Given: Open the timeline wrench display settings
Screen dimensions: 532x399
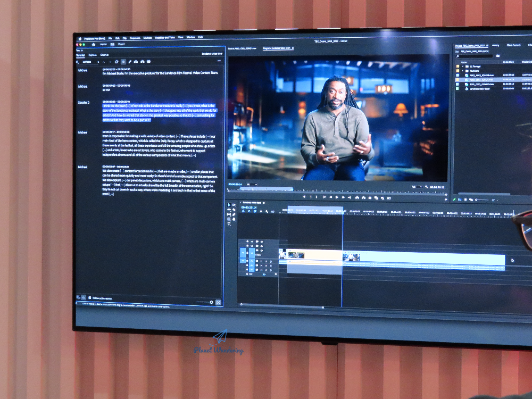Looking at the screenshot, I should [267, 211].
